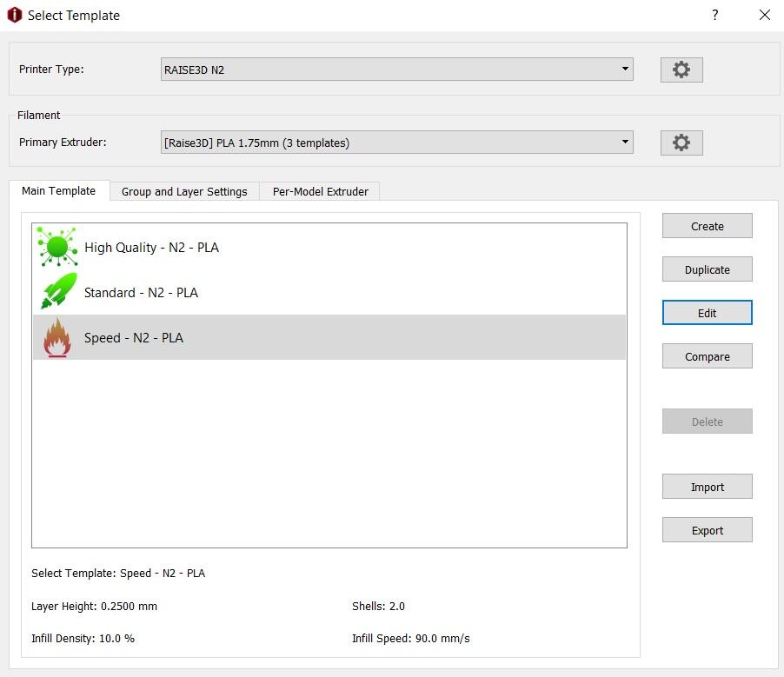This screenshot has height=677, width=784.
Task: Click the Export button
Action: pyautogui.click(x=707, y=530)
